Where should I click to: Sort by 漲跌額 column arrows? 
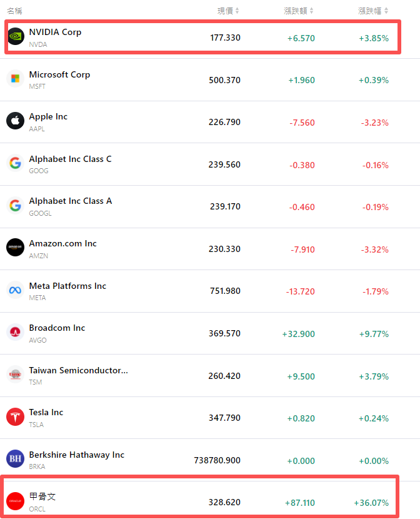coord(311,11)
